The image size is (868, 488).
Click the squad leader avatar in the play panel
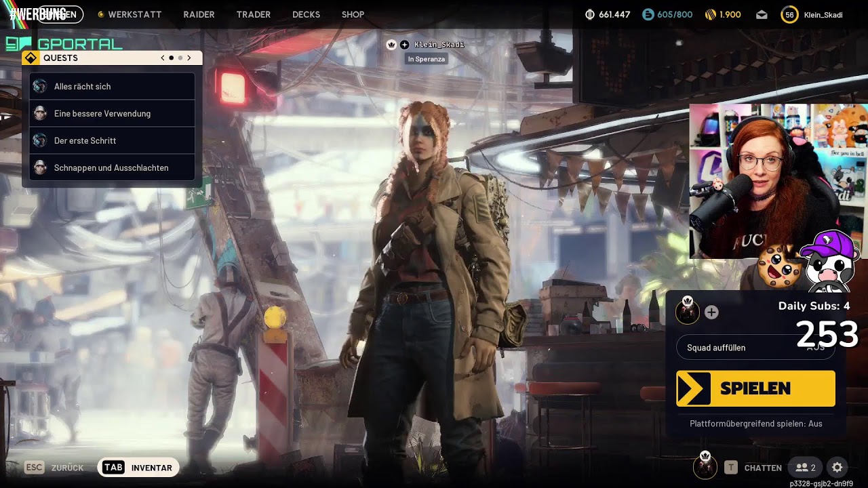[x=688, y=311]
